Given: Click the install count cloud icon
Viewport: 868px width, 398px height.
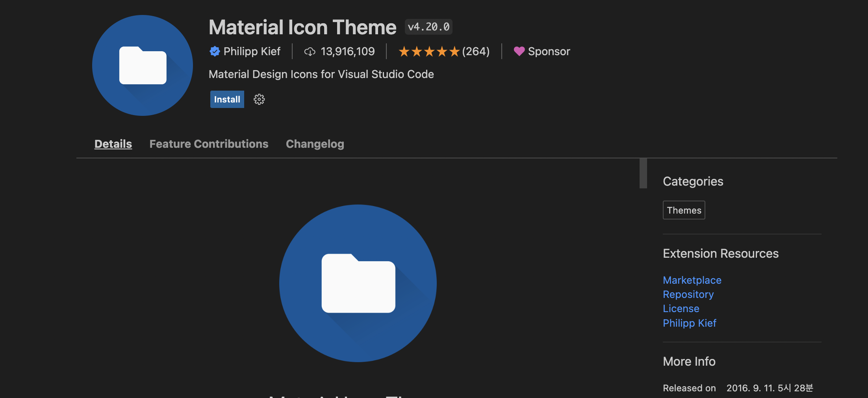Looking at the screenshot, I should point(310,52).
